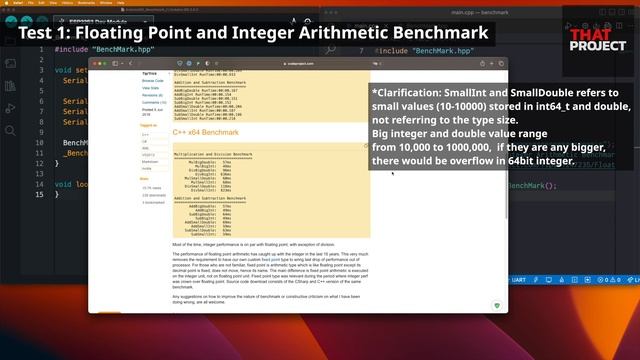The height and width of the screenshot is (360, 640).
Task: Open the Revisions (4) link
Action: coord(152,95)
